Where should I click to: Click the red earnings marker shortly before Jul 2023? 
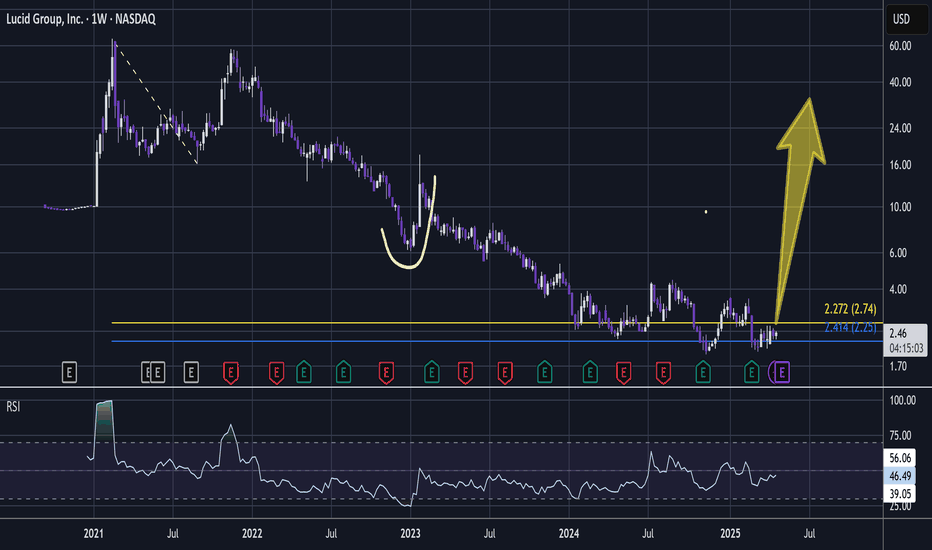[465, 373]
